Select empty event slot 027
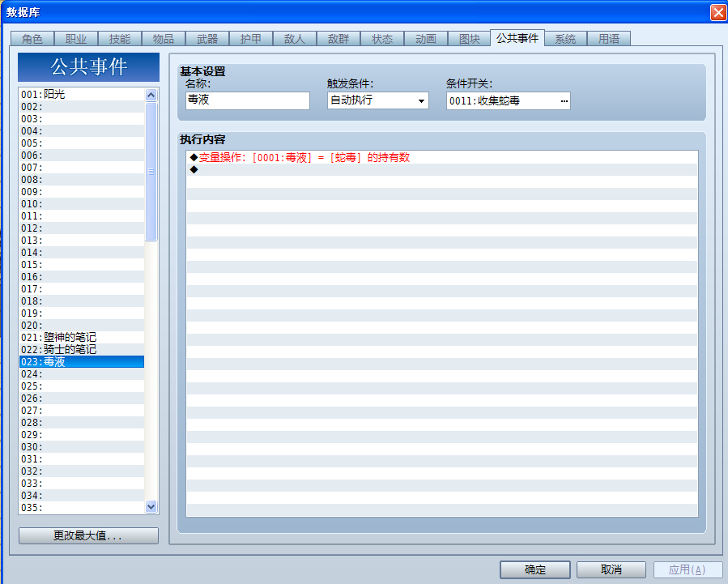Screen dimensions: 728x584 point(82,411)
